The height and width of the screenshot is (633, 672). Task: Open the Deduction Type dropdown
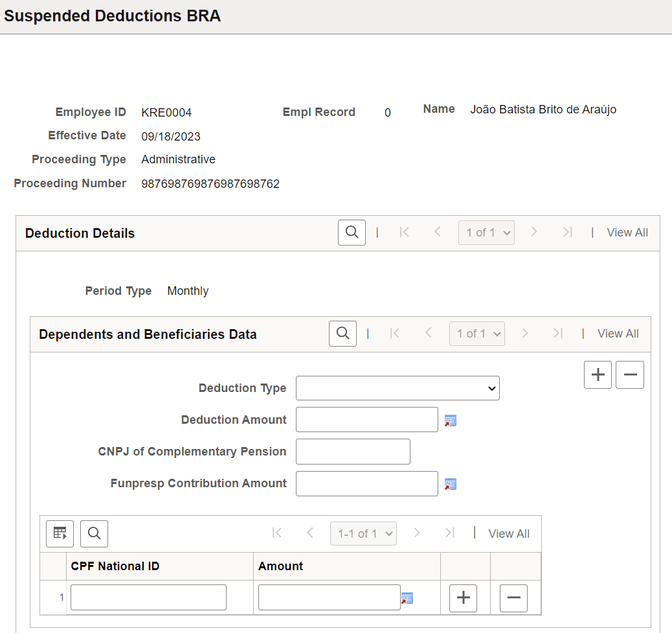[397, 388]
